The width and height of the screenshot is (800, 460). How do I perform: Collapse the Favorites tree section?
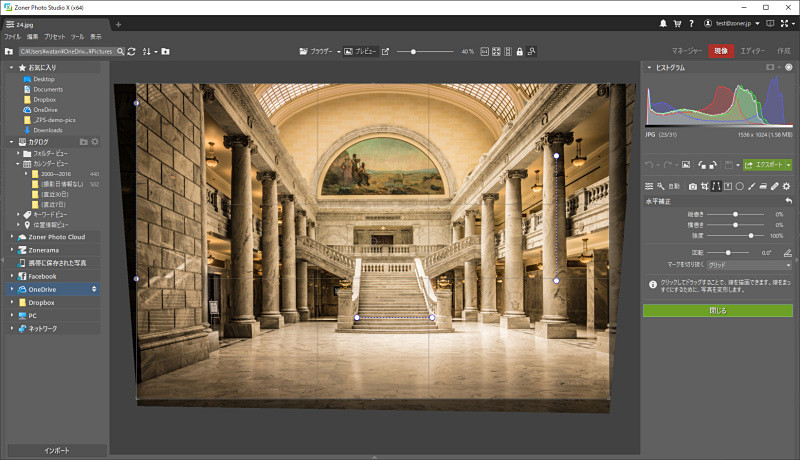[11, 67]
